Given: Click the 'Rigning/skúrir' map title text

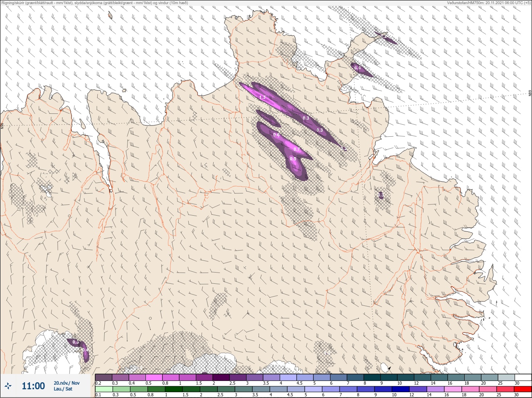Looking at the screenshot, I should [x=12, y=2].
